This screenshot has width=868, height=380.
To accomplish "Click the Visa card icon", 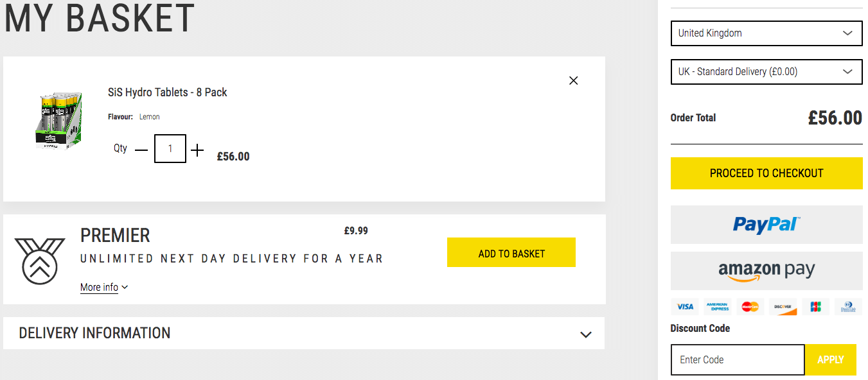I will pyautogui.click(x=685, y=307).
